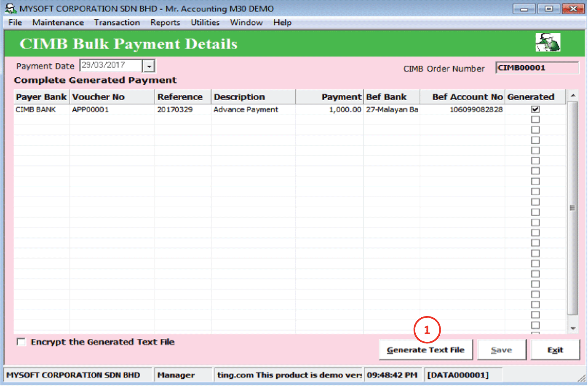This screenshot has height=386, width=588.
Task: Minimize the Mr. Accounting window
Action: 524,9
